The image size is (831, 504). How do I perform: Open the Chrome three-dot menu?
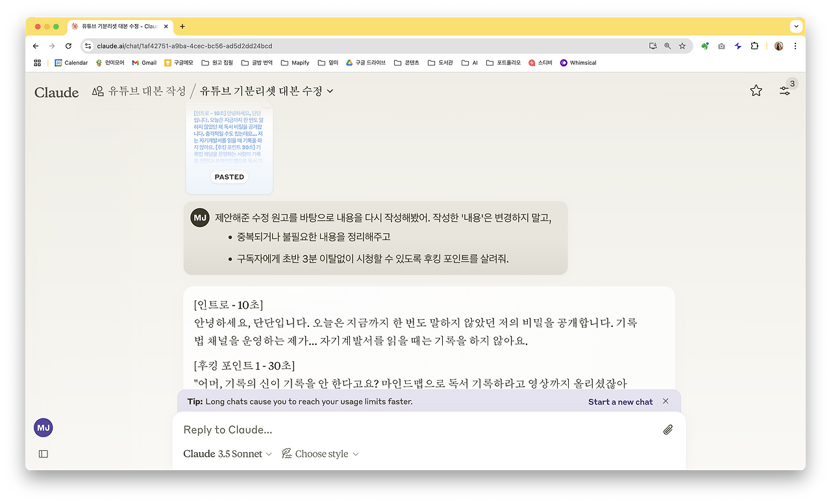click(795, 46)
